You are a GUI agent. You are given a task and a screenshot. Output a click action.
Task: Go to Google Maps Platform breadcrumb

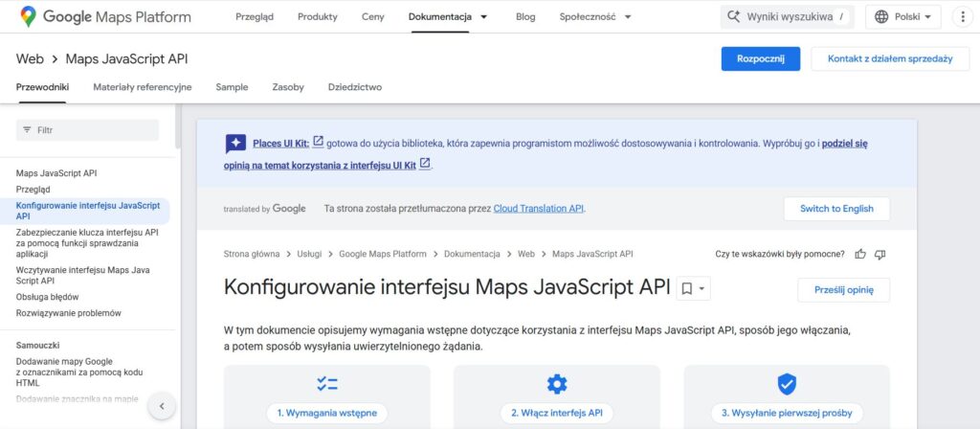click(383, 254)
